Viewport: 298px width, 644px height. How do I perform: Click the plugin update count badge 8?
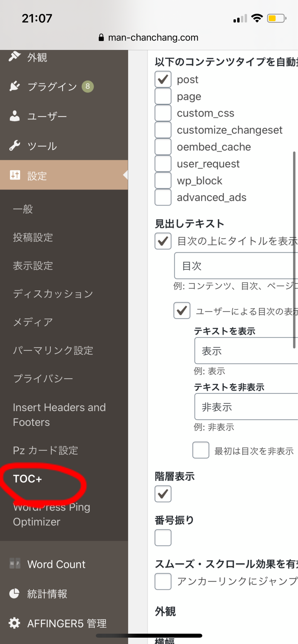coord(88,87)
